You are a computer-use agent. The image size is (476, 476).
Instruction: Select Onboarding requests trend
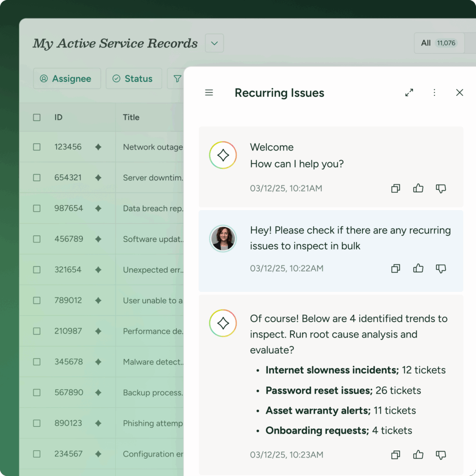point(339,430)
